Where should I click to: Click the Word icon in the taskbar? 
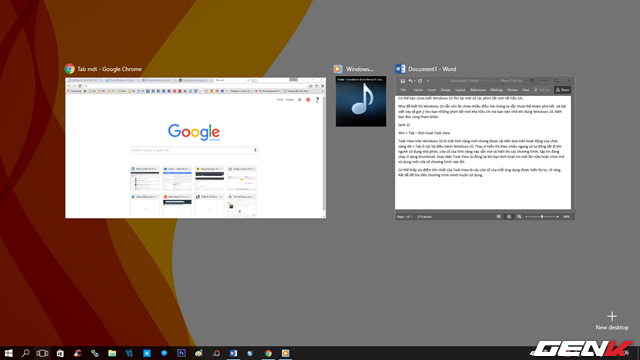[233, 353]
